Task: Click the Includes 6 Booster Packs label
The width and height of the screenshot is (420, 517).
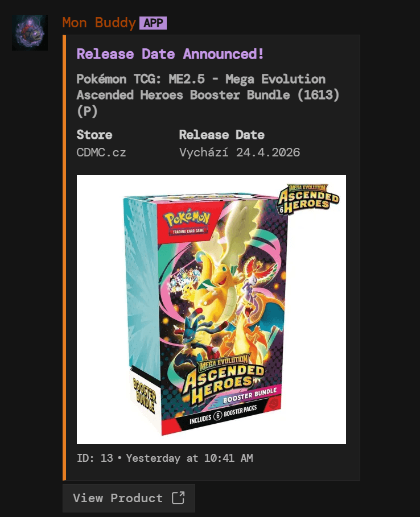Action: tap(223, 415)
